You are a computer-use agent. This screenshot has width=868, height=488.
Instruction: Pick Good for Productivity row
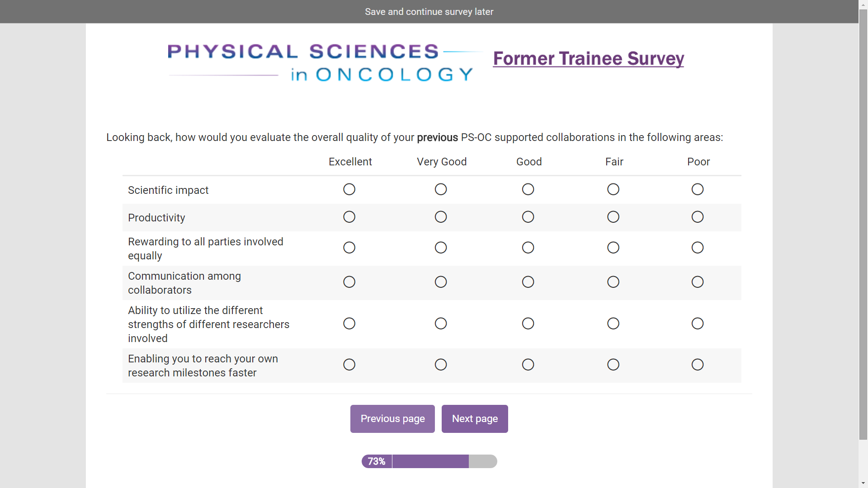pos(528,217)
